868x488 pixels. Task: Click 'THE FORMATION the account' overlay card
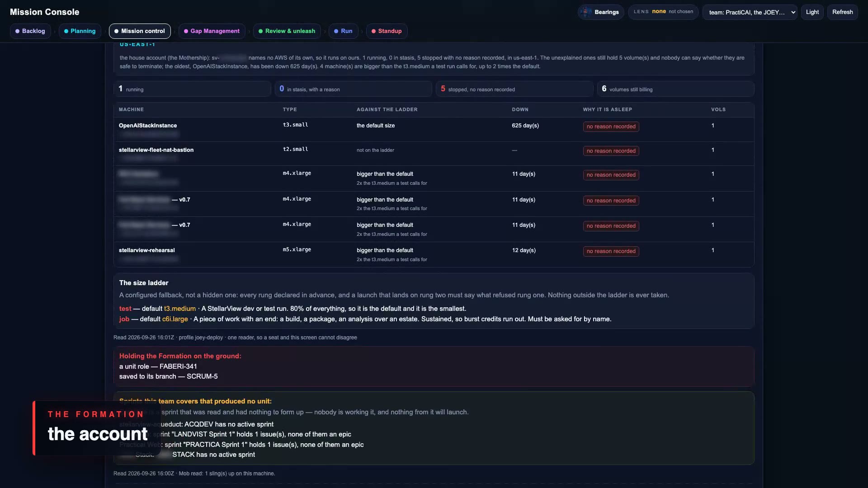(96, 427)
